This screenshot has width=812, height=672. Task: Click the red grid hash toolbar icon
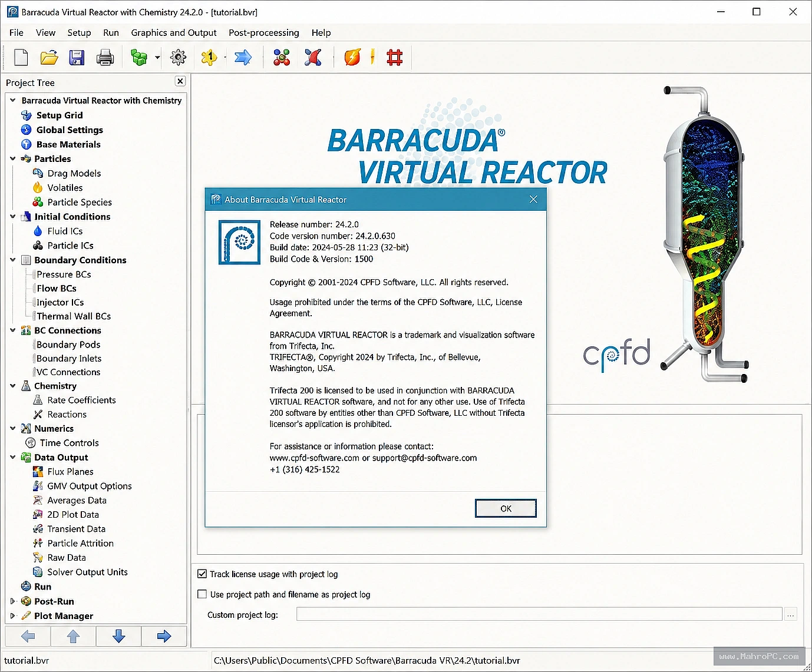[395, 57]
